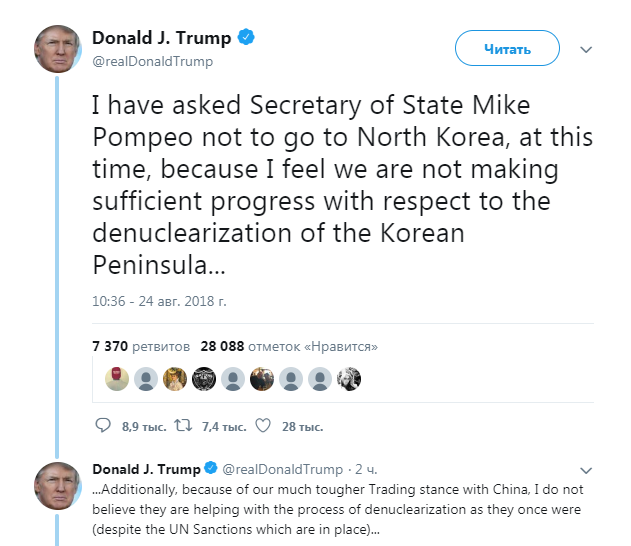
Task: Click the bold "Donald J. Trump" name on the main tweet
Action: tap(161, 38)
